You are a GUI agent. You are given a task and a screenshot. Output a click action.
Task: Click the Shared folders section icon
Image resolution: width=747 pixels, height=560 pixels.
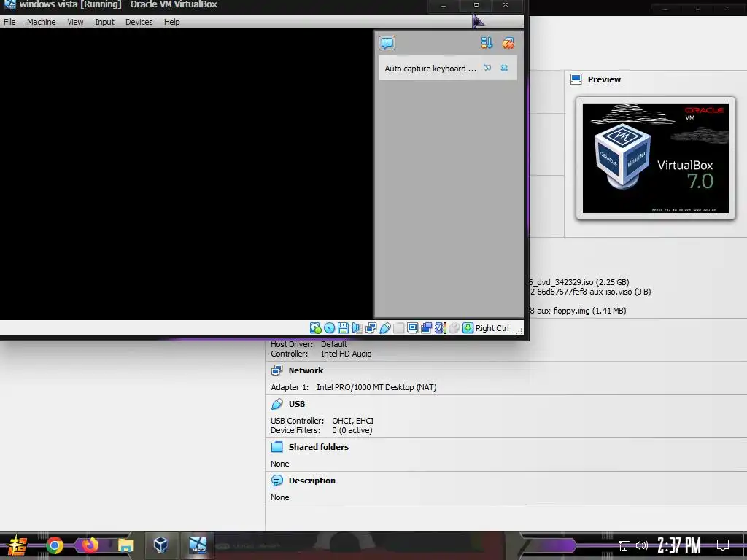(276, 447)
